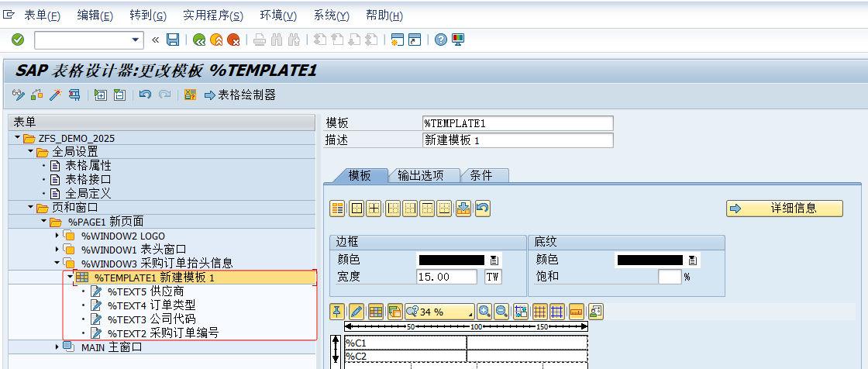
Task: Toggle the blue grid snap icon
Action: [557, 312]
